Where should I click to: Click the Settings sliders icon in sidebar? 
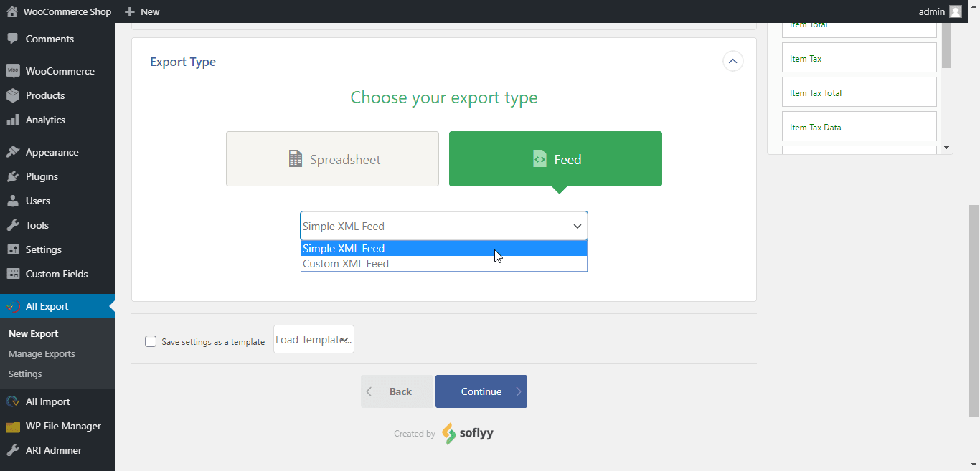click(x=12, y=249)
